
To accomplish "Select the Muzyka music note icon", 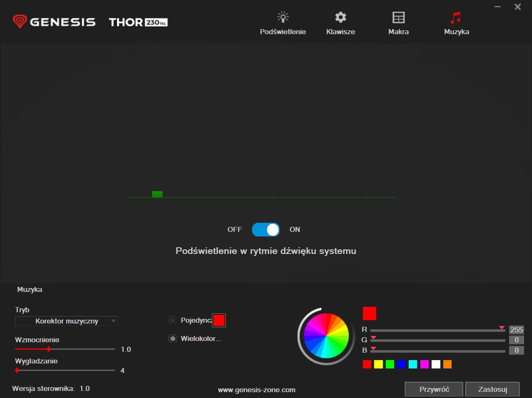I will pos(456,17).
